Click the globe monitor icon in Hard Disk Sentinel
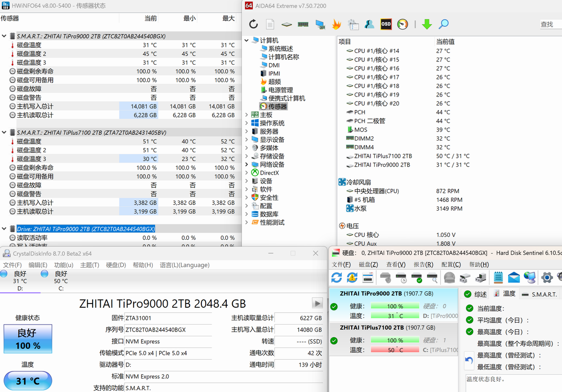 [x=530, y=278]
